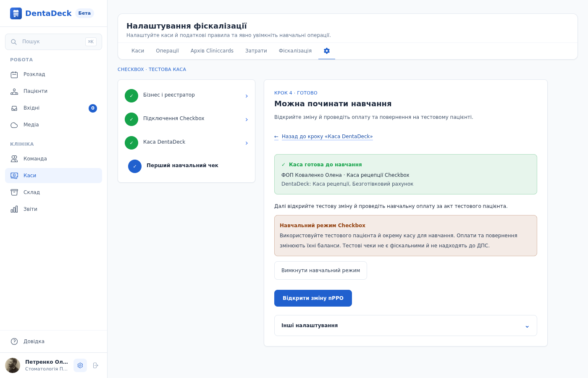Click the Склад archive box icon
The image size is (588, 378).
pyautogui.click(x=14, y=192)
